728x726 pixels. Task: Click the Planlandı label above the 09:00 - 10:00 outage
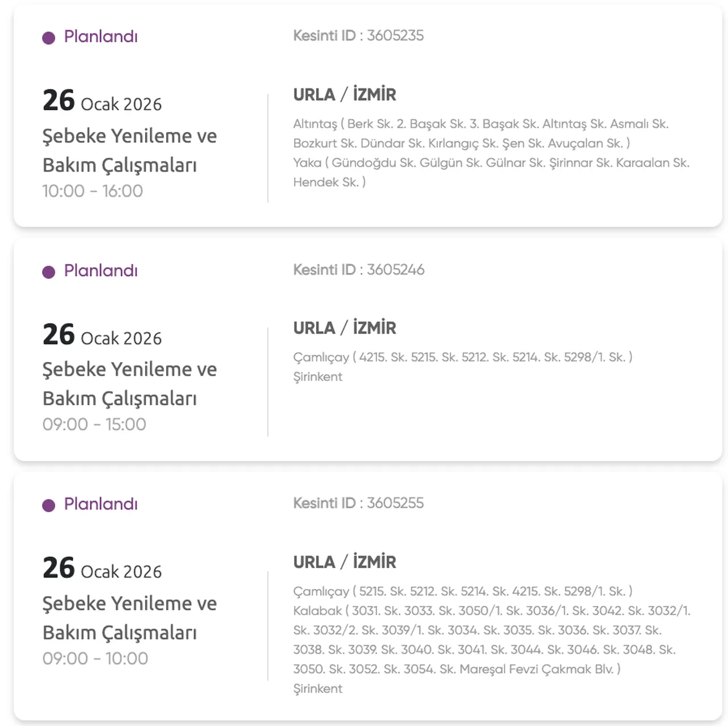(101, 504)
